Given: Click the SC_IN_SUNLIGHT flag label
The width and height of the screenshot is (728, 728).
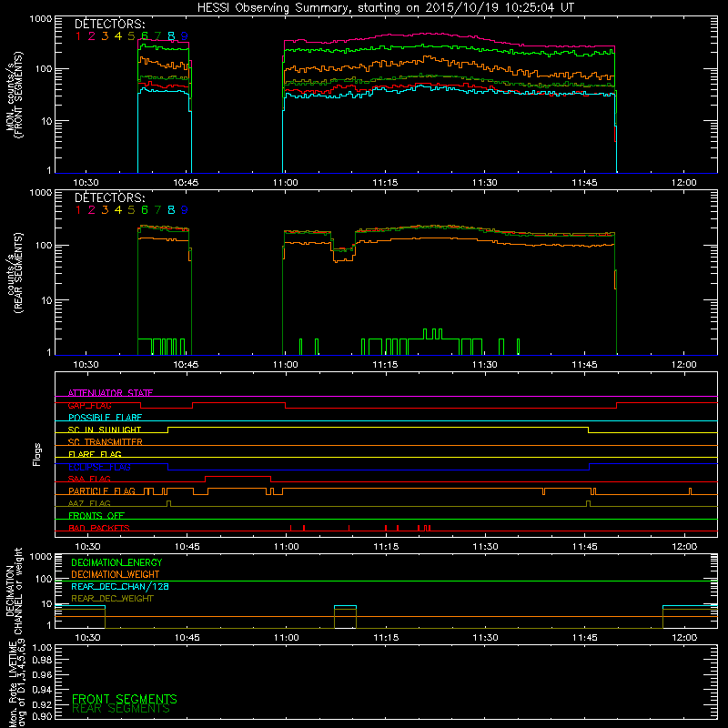Looking at the screenshot, I should coord(105,430).
